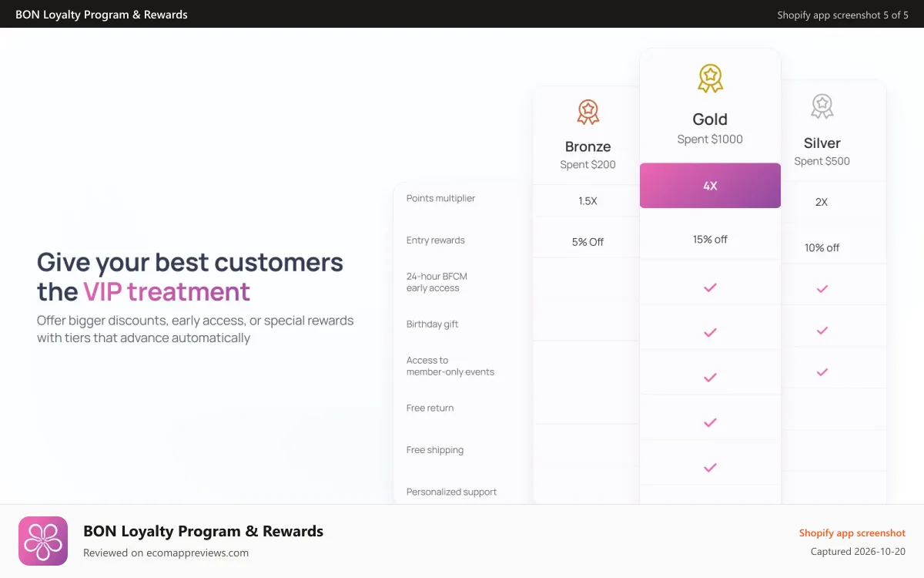Click the '5% Off' Bronze entry reward
The height and width of the screenshot is (578, 924).
588,242
